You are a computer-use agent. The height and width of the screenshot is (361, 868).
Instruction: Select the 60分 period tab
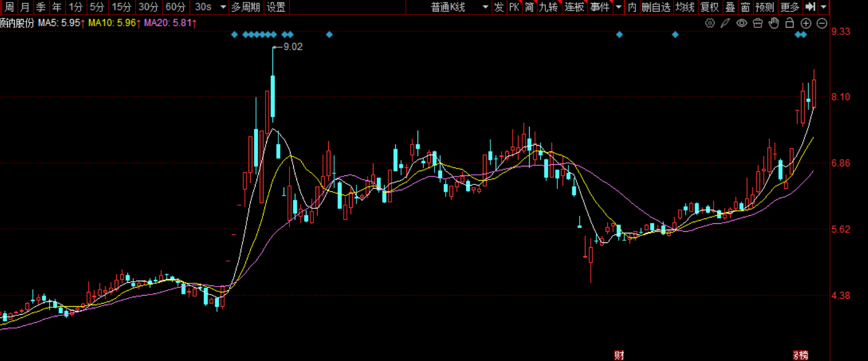coord(176,7)
